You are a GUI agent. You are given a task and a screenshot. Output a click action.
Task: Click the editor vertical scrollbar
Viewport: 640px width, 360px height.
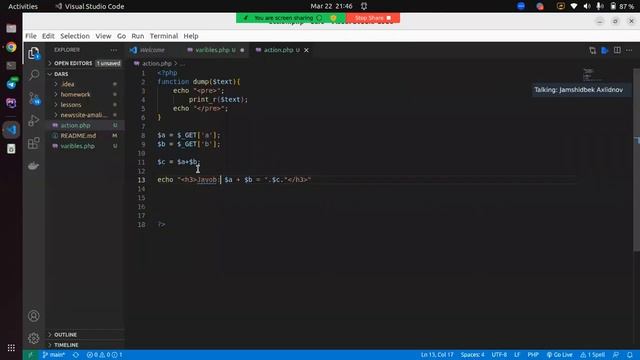[x=637, y=159]
